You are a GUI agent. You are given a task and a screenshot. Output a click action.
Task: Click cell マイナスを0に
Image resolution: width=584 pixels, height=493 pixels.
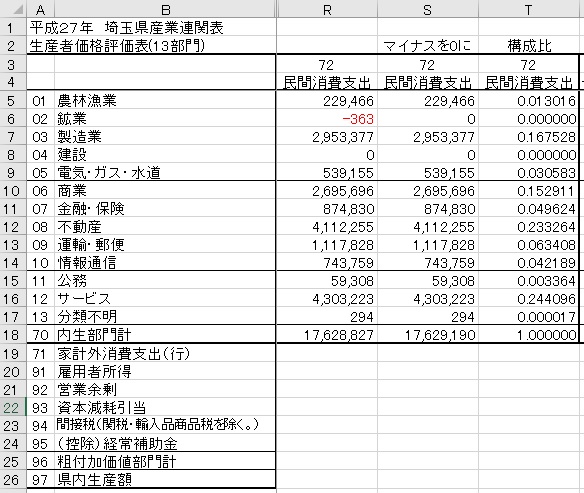[428, 46]
